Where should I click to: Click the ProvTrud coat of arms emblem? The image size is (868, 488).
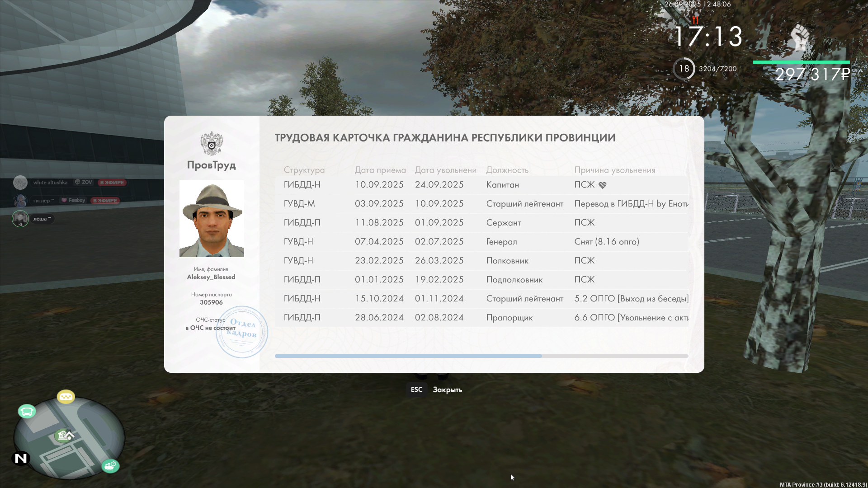click(x=212, y=144)
